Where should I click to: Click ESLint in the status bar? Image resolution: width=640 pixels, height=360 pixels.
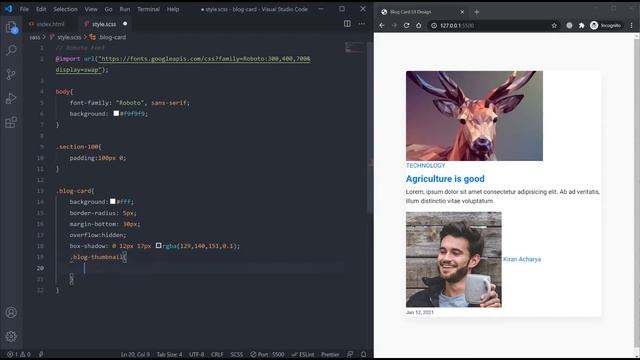(x=303, y=354)
